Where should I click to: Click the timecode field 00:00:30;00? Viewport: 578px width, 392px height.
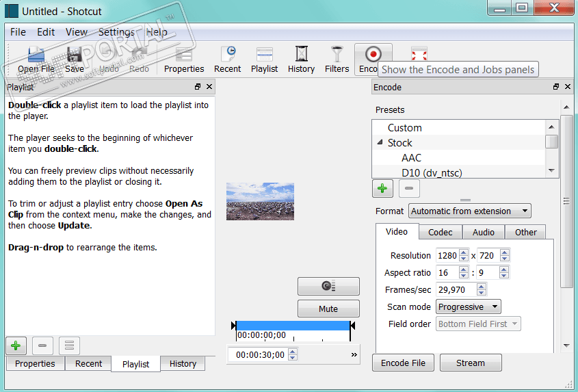pyautogui.click(x=258, y=355)
